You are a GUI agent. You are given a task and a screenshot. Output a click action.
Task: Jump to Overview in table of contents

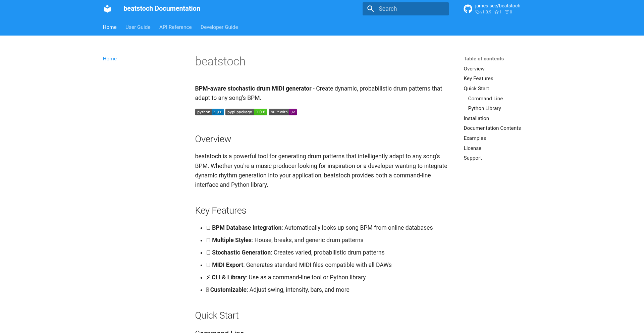point(474,69)
